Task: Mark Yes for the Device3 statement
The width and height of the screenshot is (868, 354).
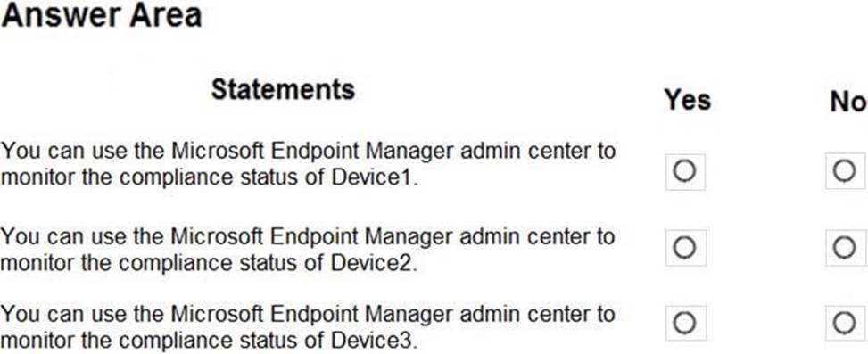Action: 685,323
